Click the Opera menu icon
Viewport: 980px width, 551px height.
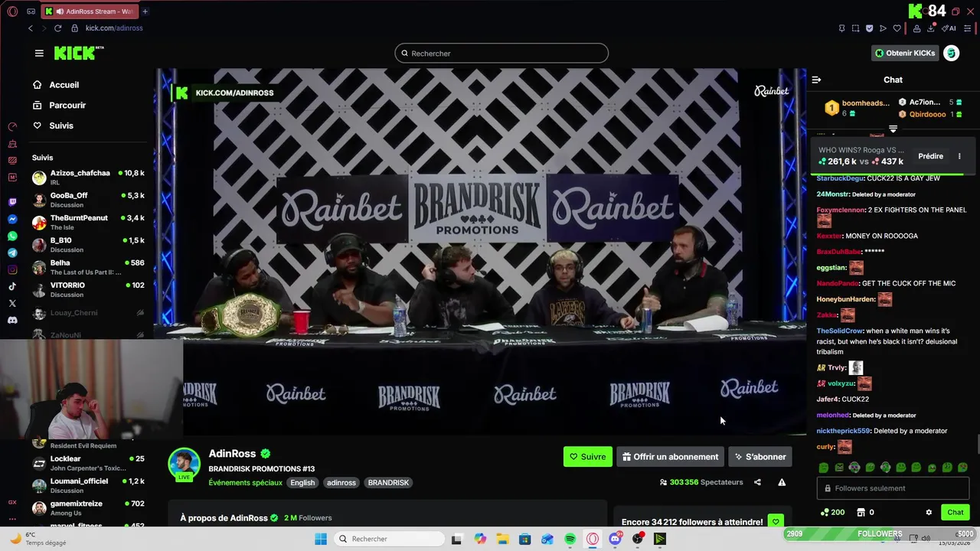[x=12, y=11]
